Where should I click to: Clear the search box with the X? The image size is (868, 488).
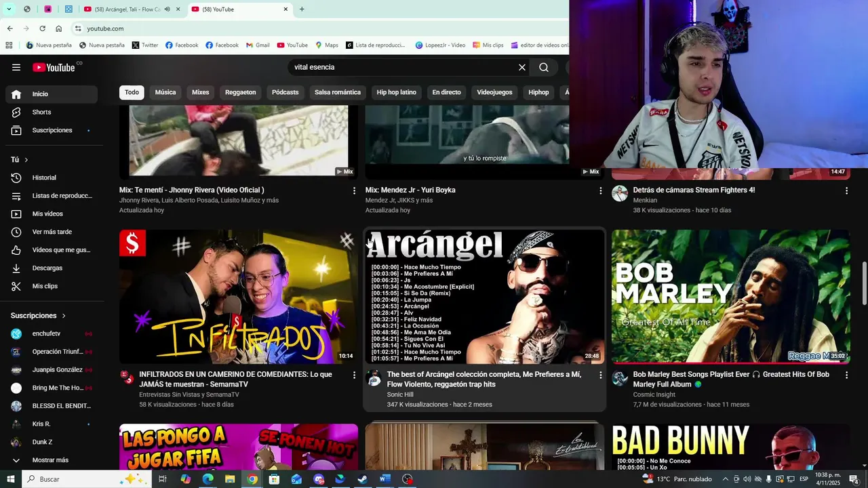(x=522, y=67)
